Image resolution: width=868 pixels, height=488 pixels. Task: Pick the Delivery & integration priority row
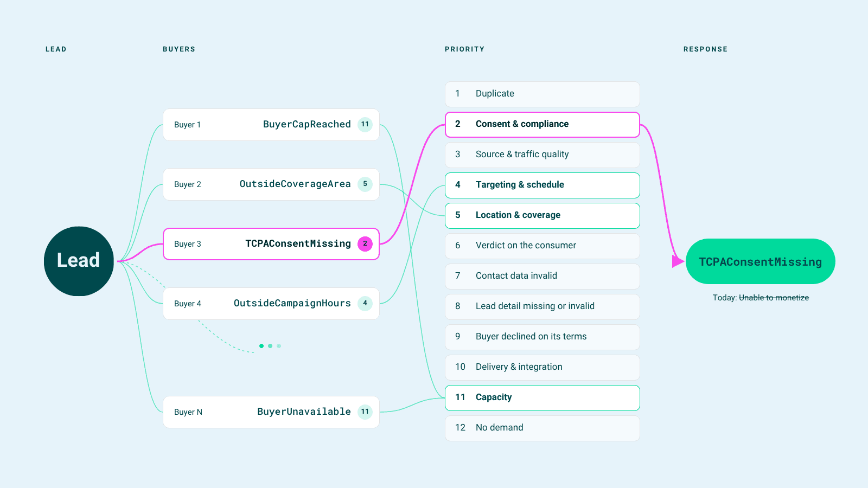[542, 368]
